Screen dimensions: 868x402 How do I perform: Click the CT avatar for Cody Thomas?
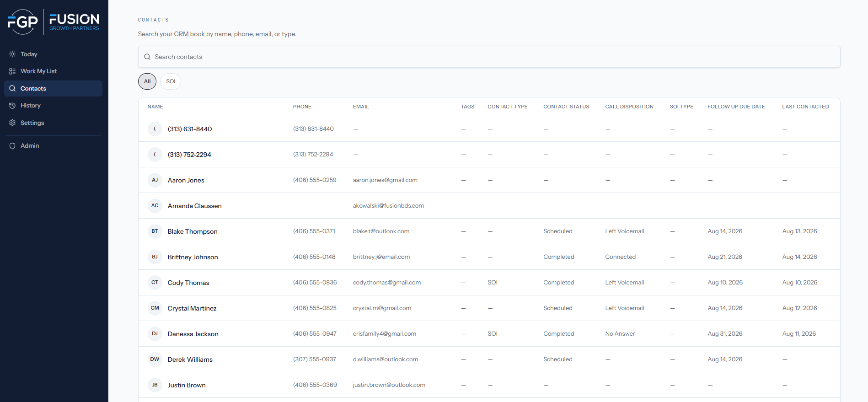[x=155, y=283]
